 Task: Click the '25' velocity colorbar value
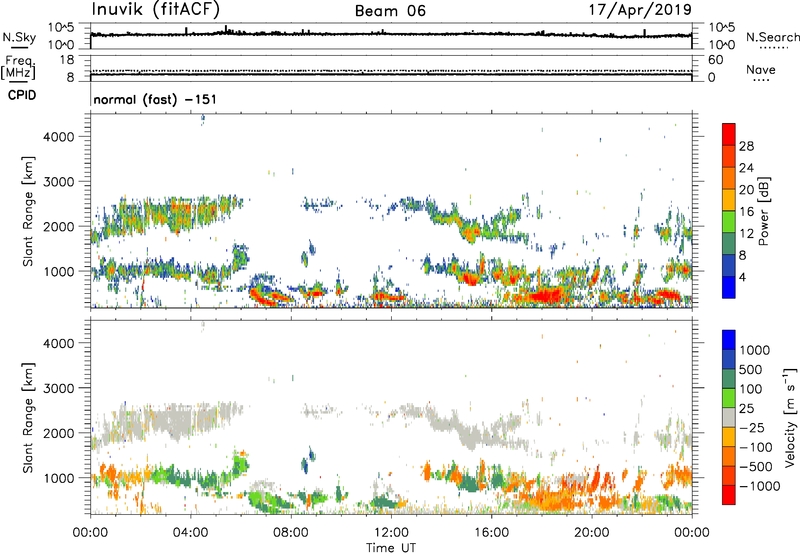[747, 409]
